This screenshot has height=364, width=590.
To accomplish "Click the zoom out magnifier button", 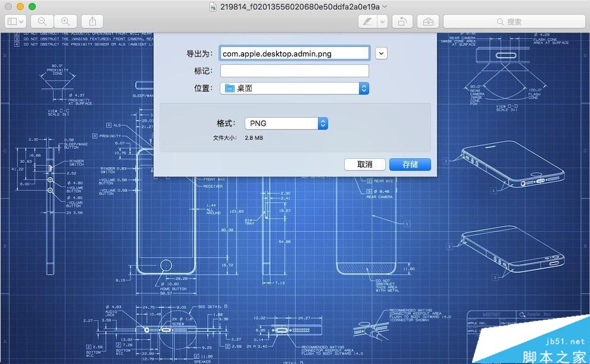I will [42, 21].
